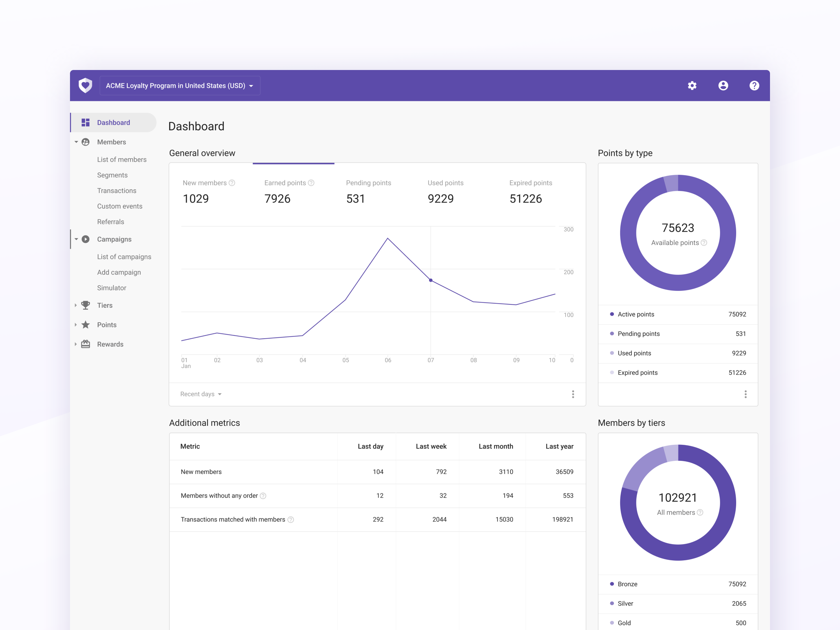The image size is (840, 630).
Task: Click the trophy icon for Tiers
Action: coord(86,305)
